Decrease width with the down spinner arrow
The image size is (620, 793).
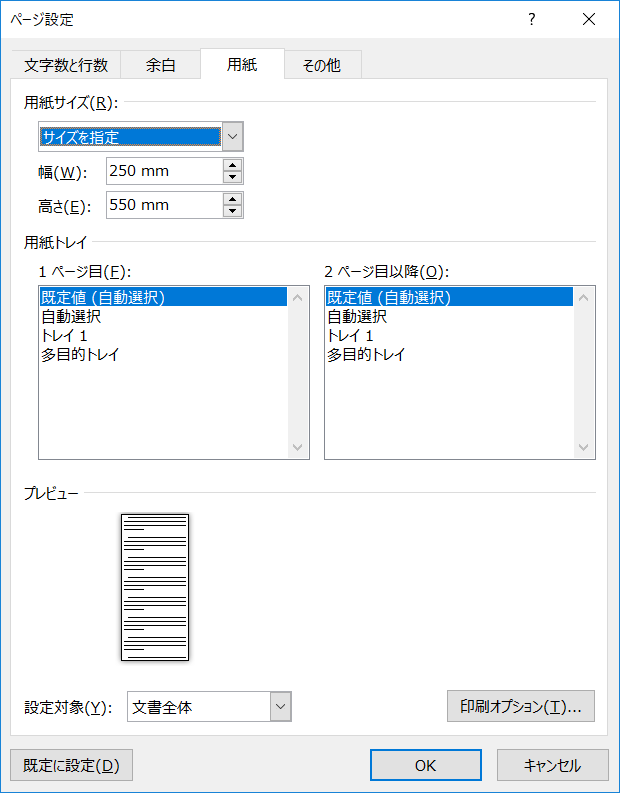pos(233,177)
